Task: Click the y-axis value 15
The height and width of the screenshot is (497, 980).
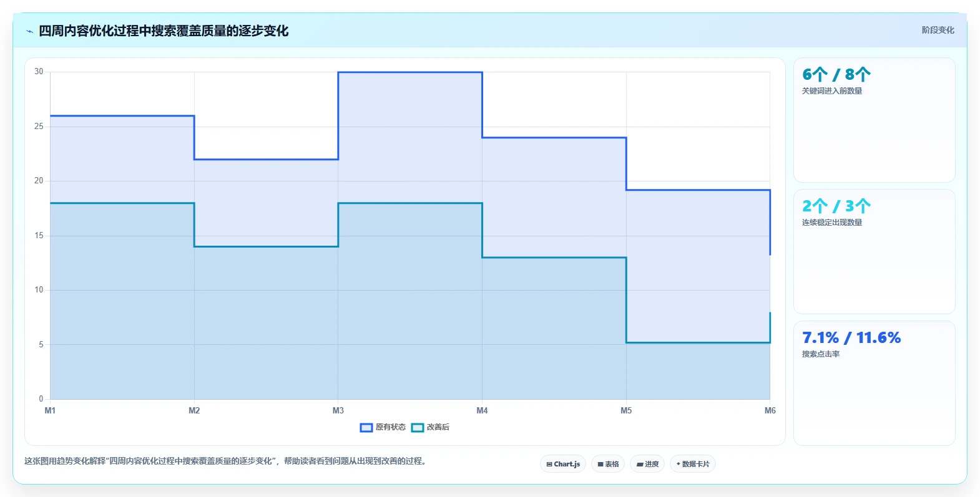Action: coord(39,236)
